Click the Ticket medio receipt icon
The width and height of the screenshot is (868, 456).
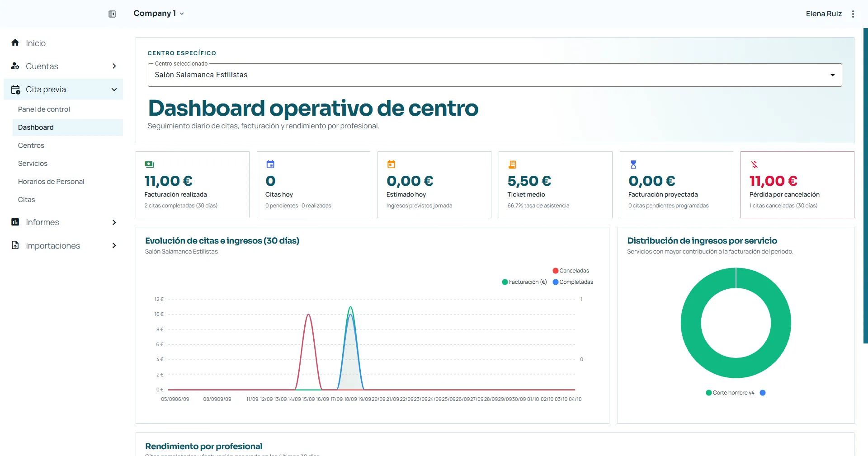tap(512, 165)
